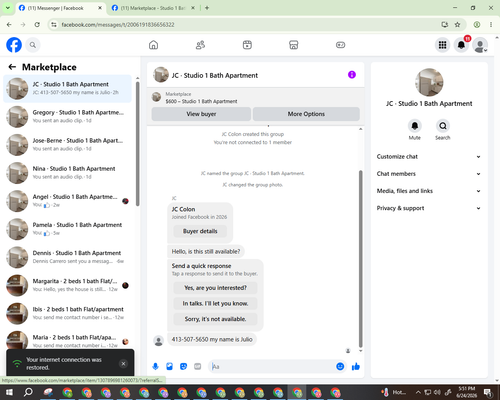500x400 pixels.
Task: Open Gregory - Studio 1 Bath conversation
Action: [67, 117]
